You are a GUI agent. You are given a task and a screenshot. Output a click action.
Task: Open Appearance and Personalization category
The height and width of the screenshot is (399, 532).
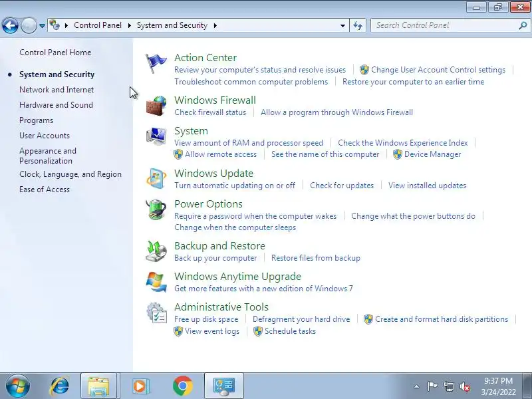[48, 156]
